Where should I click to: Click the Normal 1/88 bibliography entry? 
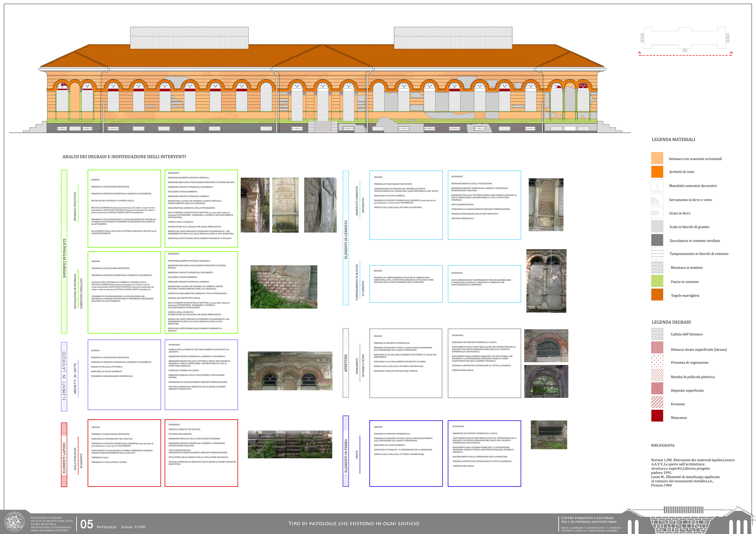693,460
